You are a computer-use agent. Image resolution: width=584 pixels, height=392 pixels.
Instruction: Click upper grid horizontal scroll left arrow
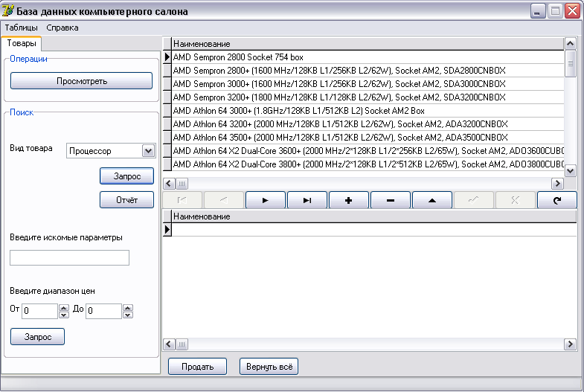(169, 184)
